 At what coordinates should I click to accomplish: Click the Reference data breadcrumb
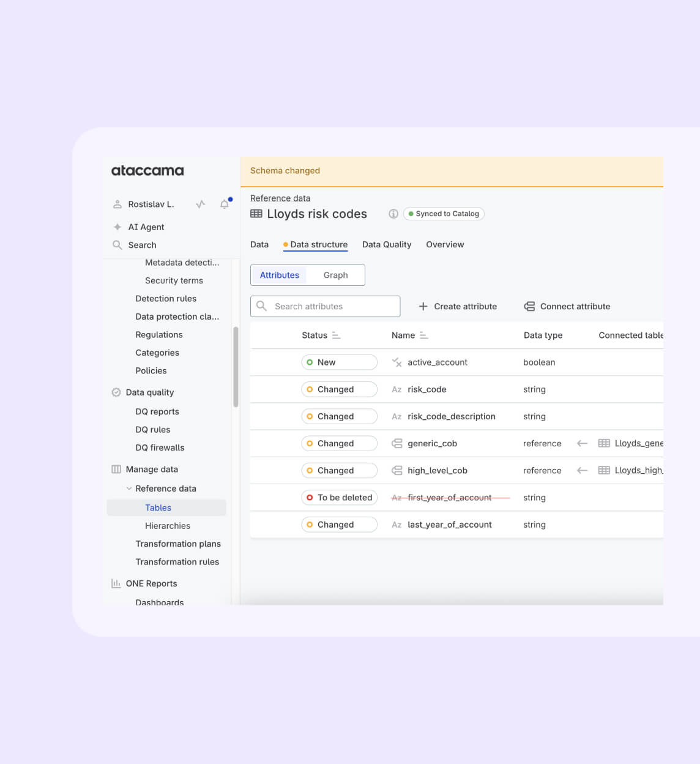280,198
